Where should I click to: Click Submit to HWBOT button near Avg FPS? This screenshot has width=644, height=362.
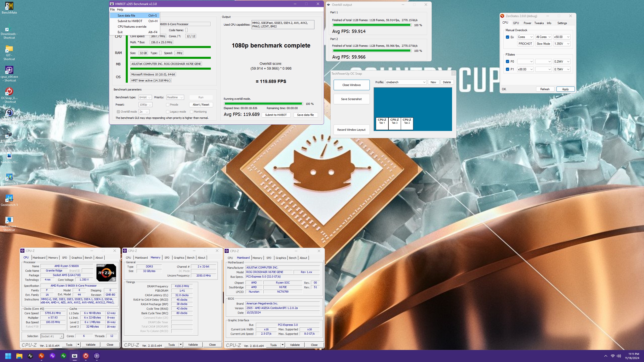click(x=276, y=115)
